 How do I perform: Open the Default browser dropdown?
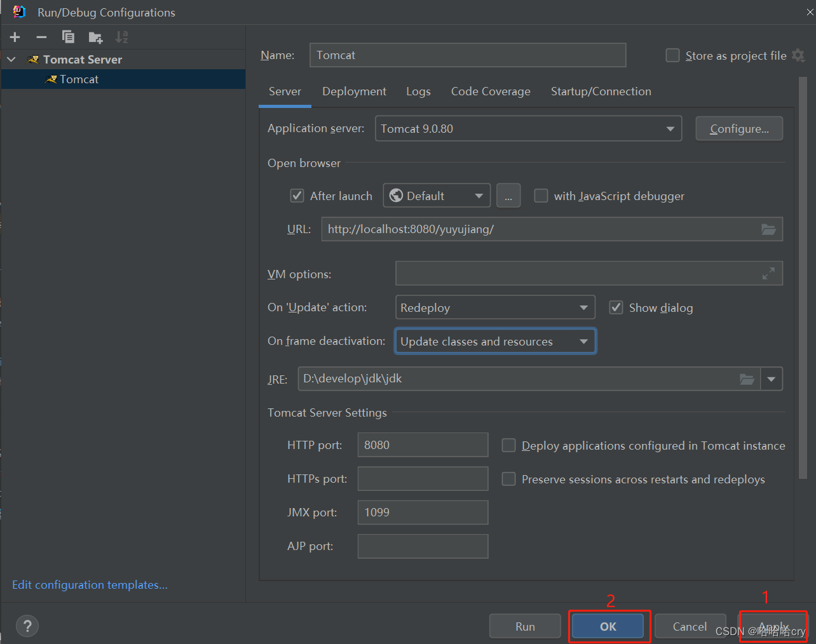tap(437, 196)
